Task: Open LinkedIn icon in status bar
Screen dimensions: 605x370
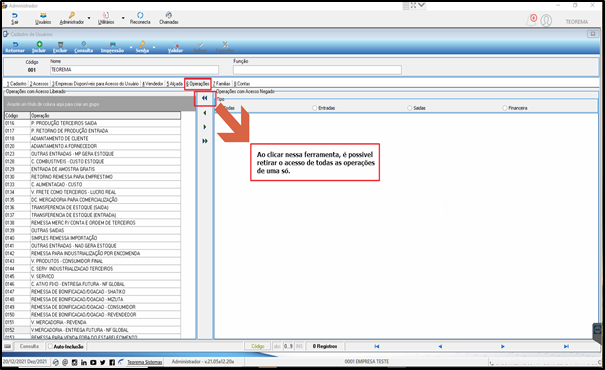Action: pyautogui.click(x=84, y=362)
